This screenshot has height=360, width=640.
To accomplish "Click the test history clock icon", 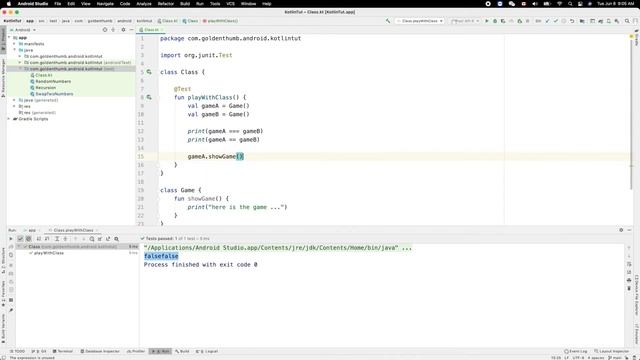I will coord(92,239).
